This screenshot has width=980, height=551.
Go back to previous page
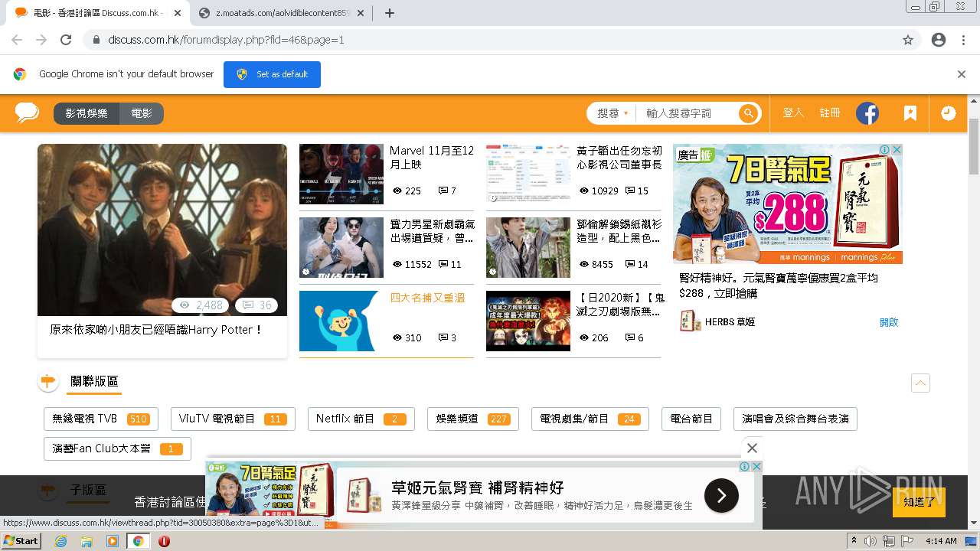click(x=17, y=40)
